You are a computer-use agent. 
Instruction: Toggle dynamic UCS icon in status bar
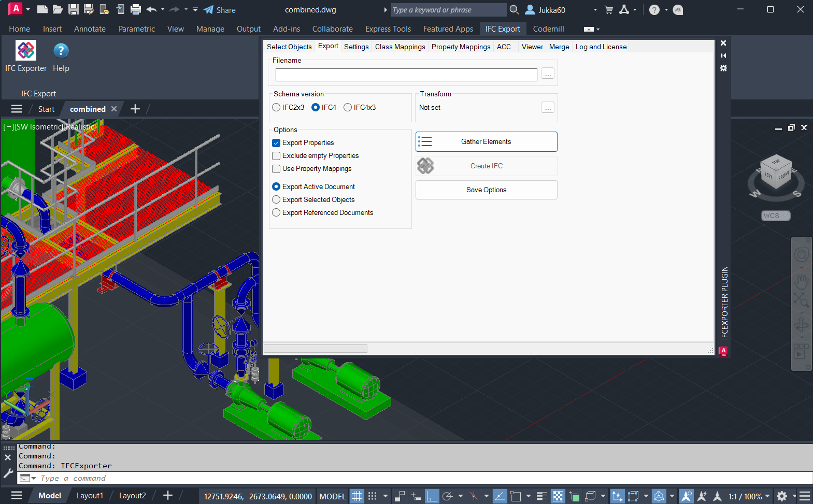point(617,496)
